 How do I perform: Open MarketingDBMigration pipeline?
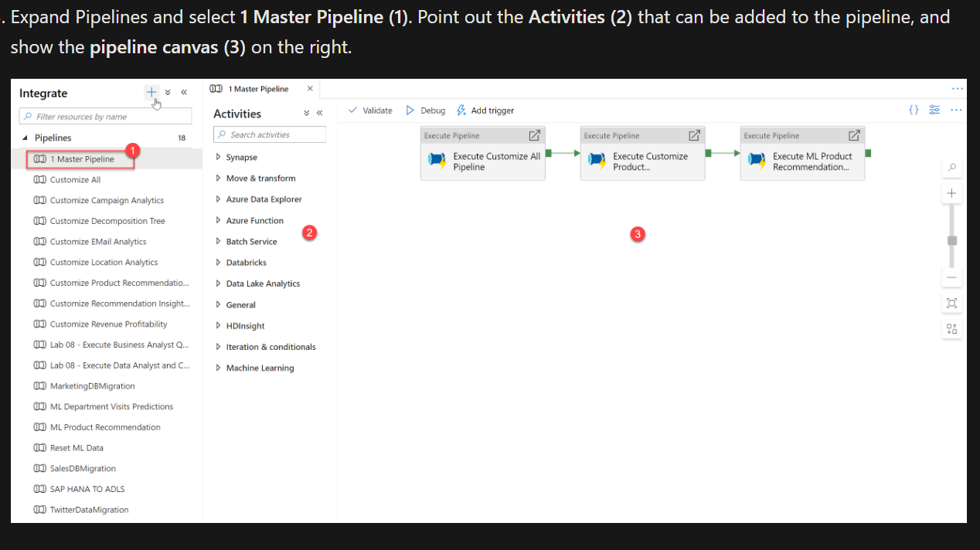tap(92, 385)
